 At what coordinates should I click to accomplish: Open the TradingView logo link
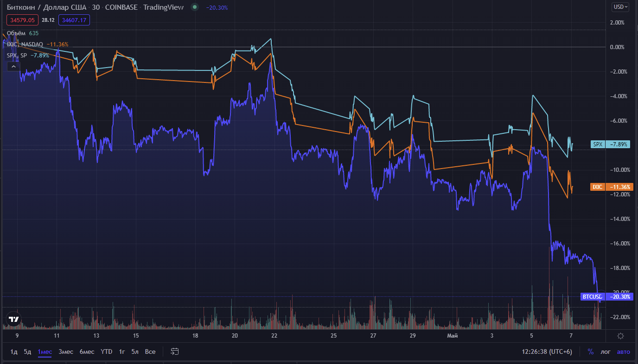pyautogui.click(x=14, y=319)
